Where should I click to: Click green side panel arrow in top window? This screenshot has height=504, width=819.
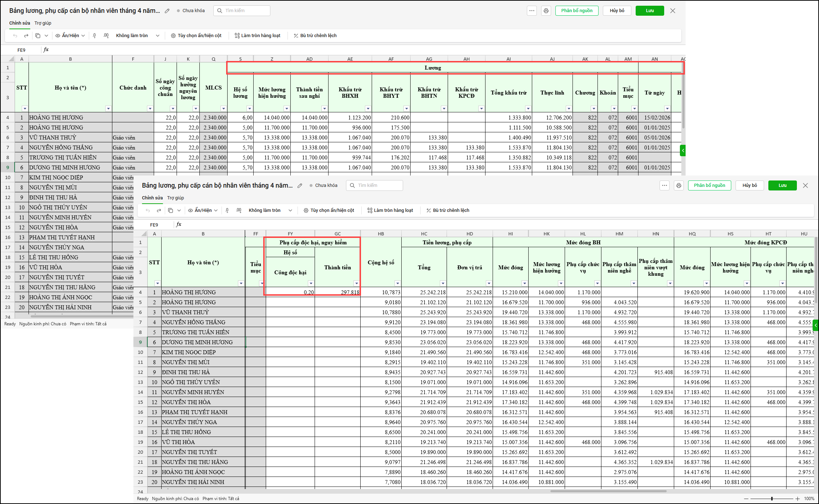click(x=683, y=151)
